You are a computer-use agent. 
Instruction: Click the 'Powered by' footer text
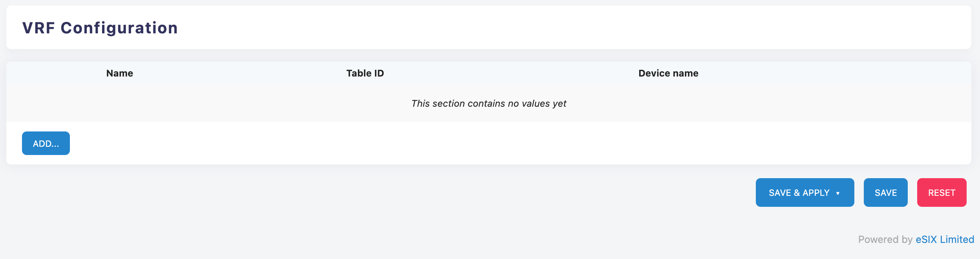885,239
